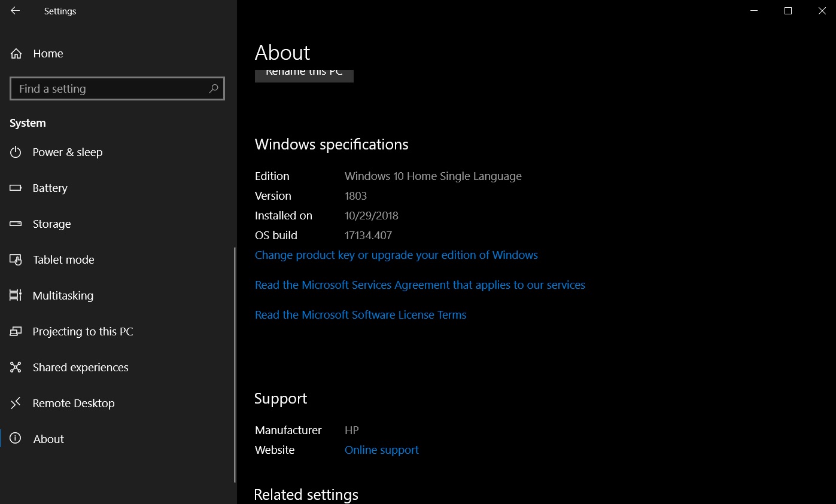Close the Settings window

pyautogui.click(x=822, y=11)
